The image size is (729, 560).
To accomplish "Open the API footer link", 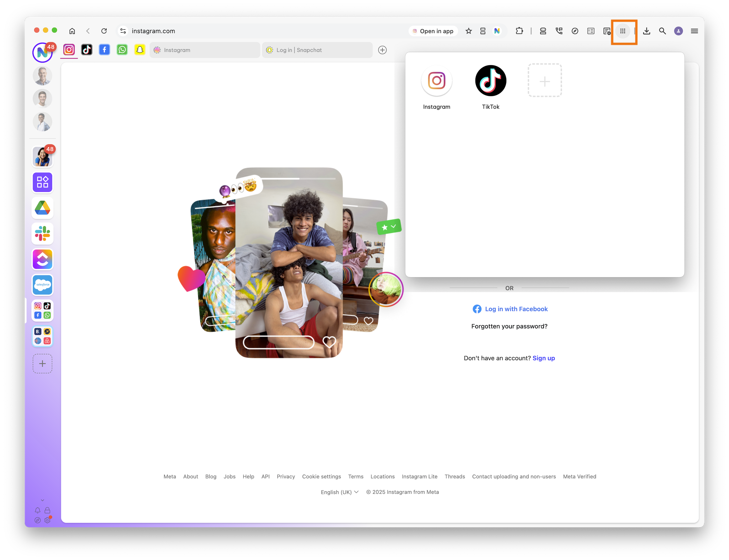I will tap(266, 476).
